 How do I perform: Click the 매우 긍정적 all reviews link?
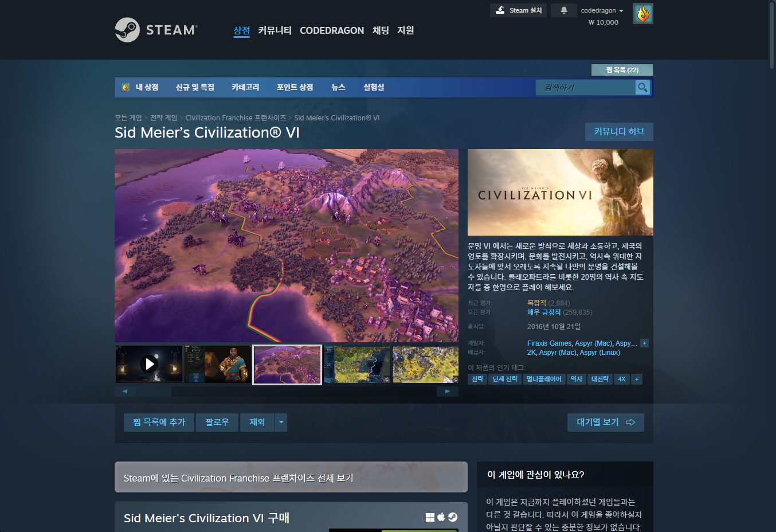[x=544, y=312]
